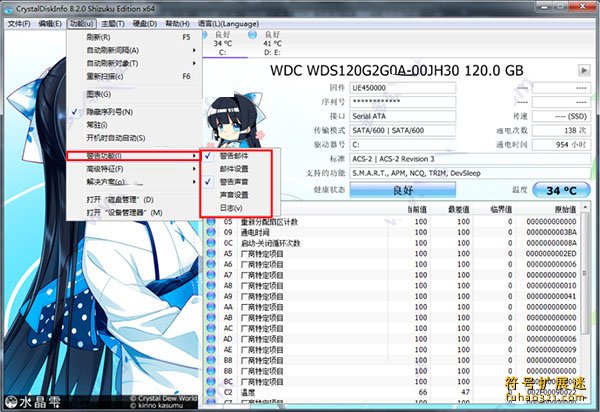Screen dimensions: 600x412
Task: Click status orb of row AC
Action: 211,329
